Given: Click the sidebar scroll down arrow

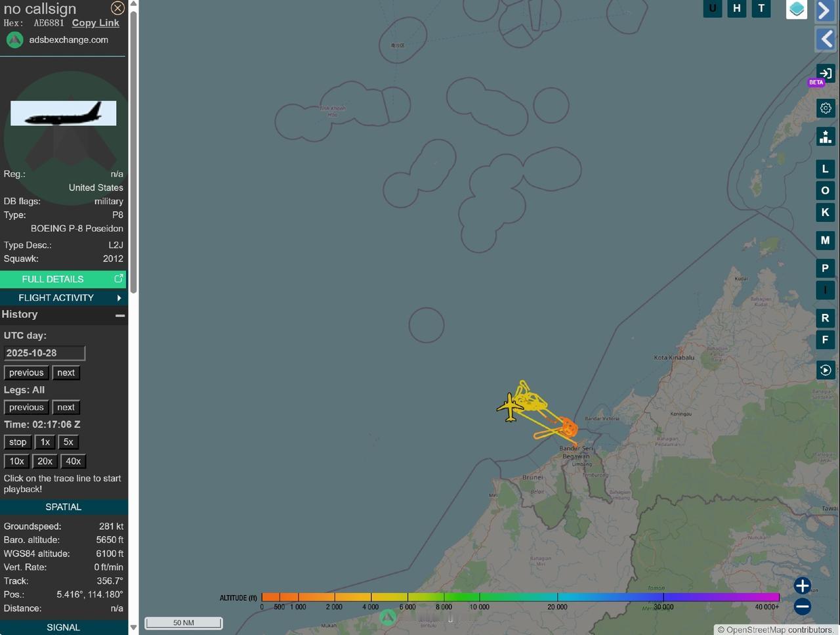Looking at the screenshot, I should pyautogui.click(x=133, y=628).
